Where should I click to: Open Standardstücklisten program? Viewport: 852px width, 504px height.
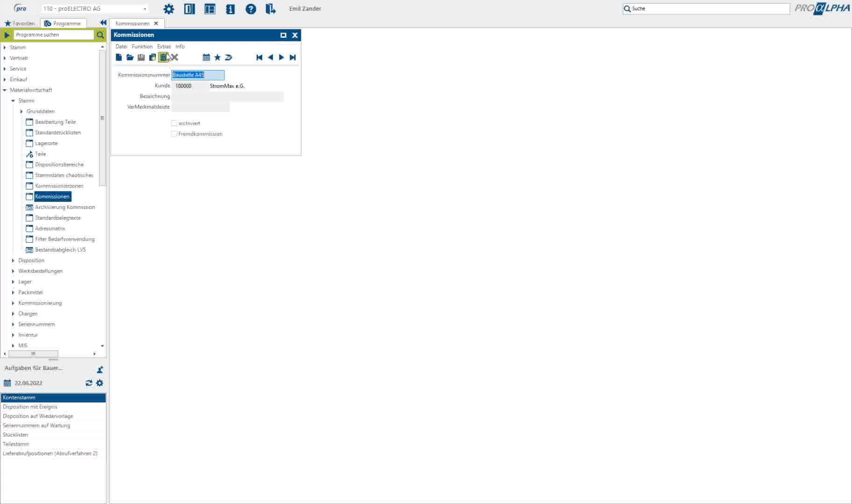58,133
